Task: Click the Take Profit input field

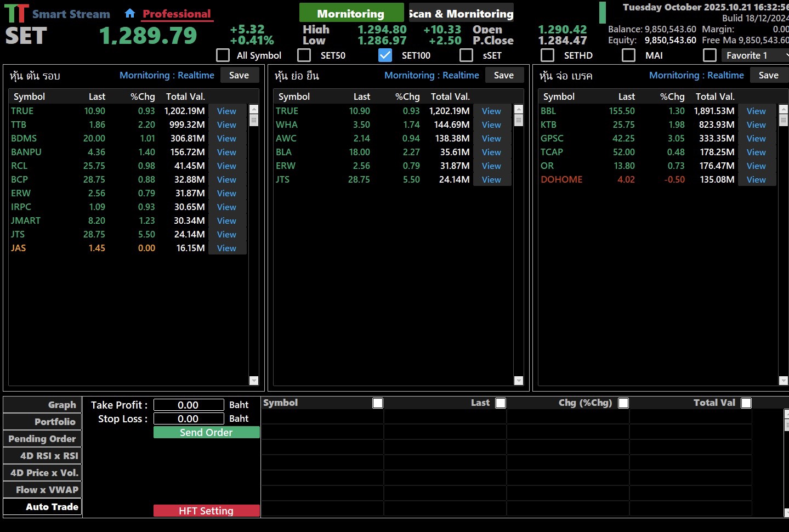Action: [x=189, y=405]
